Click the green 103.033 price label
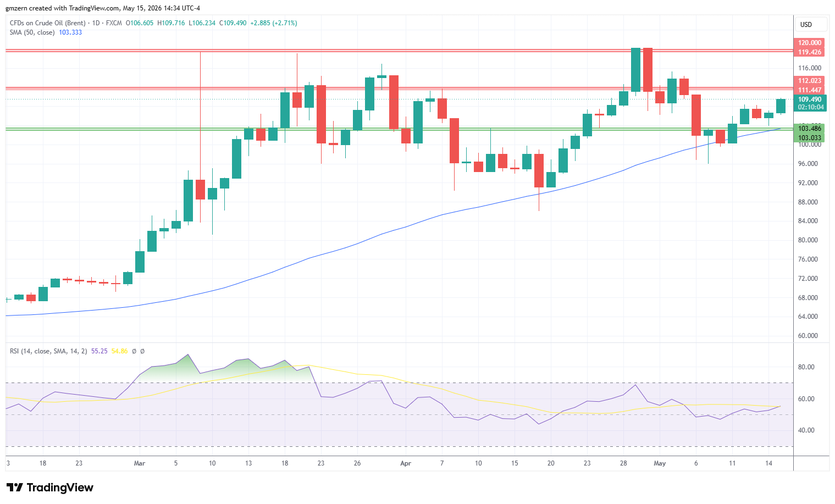This screenshot has width=835, height=504. (810, 138)
